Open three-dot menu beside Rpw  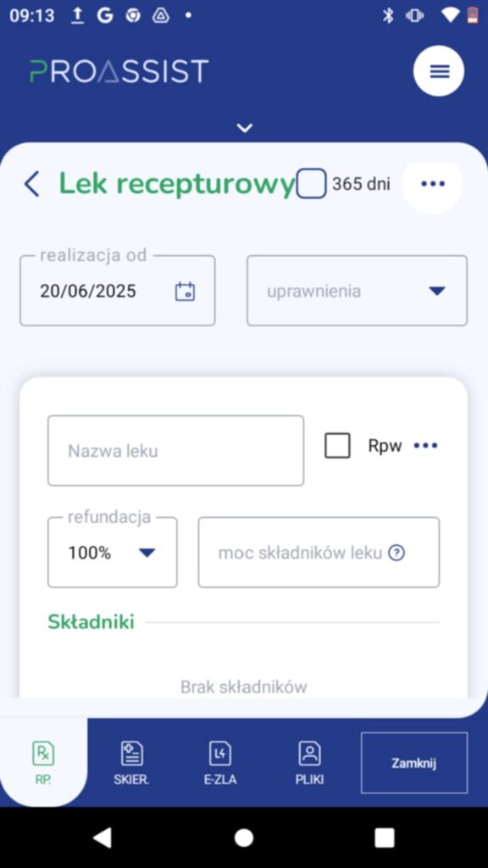[425, 446]
